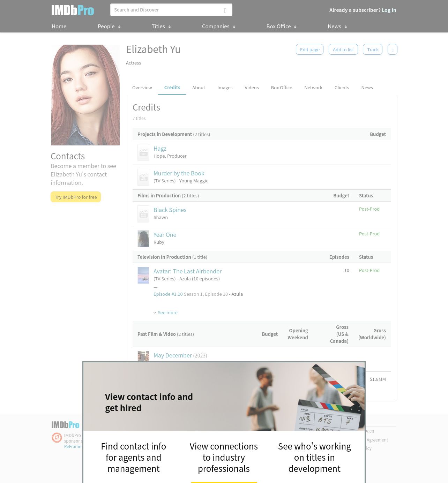This screenshot has height=483, width=448.
Task: Expand the Box Office menu dropdown
Action: coord(282,27)
